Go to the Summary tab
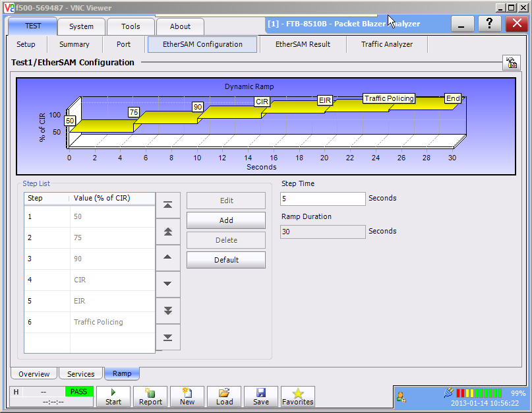The image size is (532, 413). click(74, 44)
